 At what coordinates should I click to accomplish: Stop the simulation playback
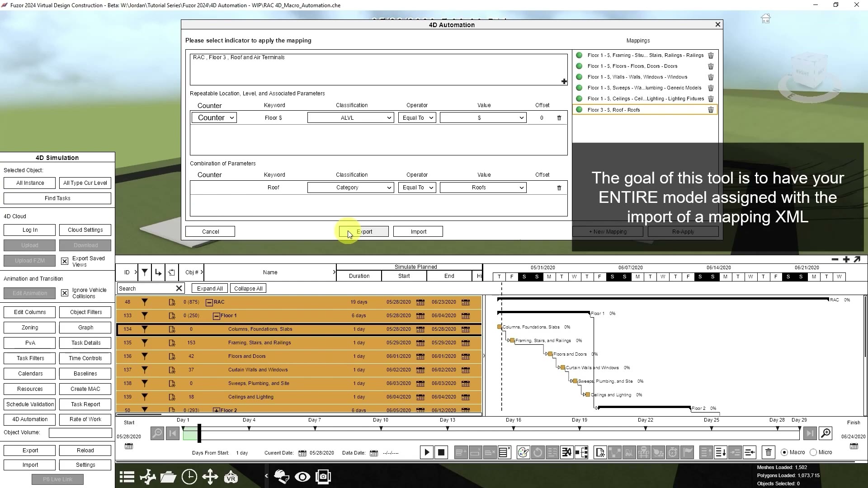coord(441,452)
